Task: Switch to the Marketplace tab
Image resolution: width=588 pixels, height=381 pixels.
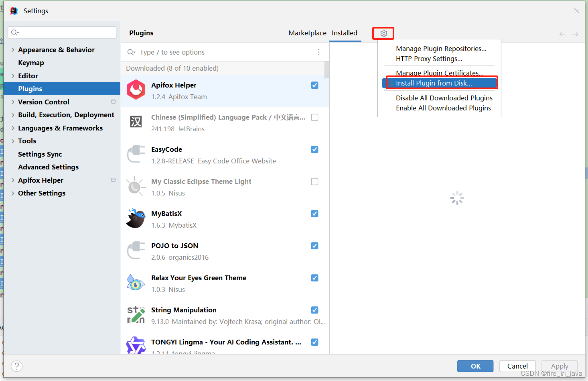Action: [307, 33]
